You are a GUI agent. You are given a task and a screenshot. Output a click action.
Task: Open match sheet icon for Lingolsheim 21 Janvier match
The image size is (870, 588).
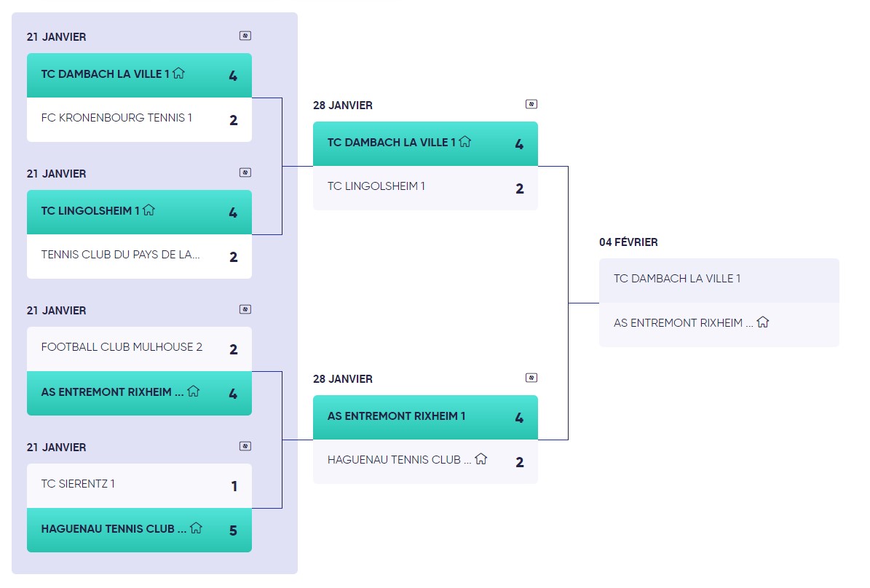[245, 172]
